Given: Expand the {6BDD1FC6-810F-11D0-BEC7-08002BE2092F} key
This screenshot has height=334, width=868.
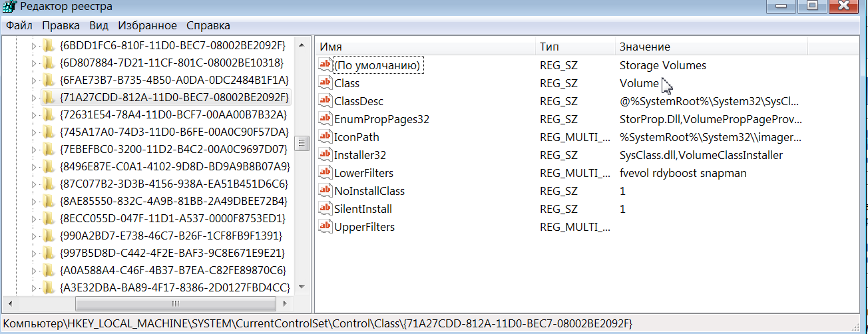Looking at the screenshot, I should tap(35, 46).
